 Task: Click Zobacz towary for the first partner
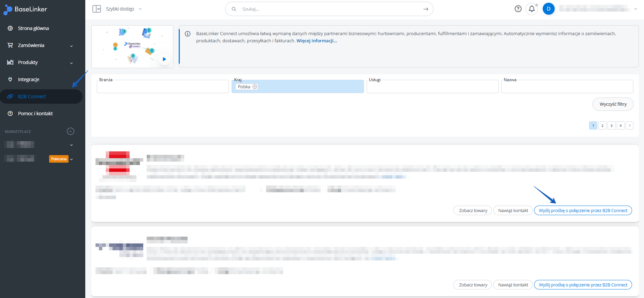[x=473, y=210]
